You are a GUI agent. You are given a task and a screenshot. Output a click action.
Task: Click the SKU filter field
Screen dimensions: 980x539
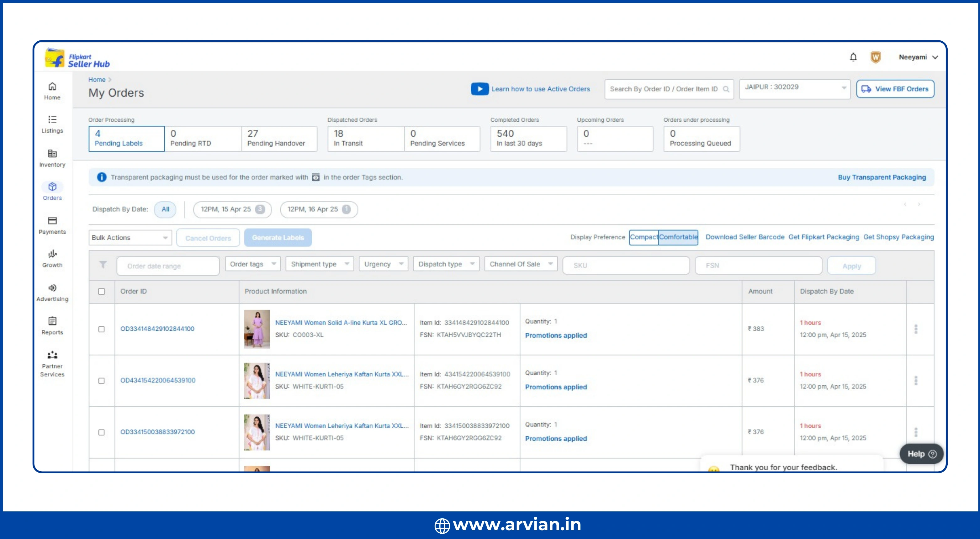(x=626, y=265)
